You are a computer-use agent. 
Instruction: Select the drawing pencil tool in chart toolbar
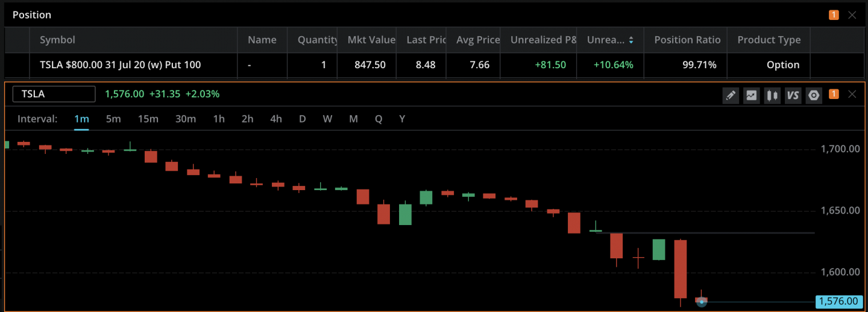[731, 95]
